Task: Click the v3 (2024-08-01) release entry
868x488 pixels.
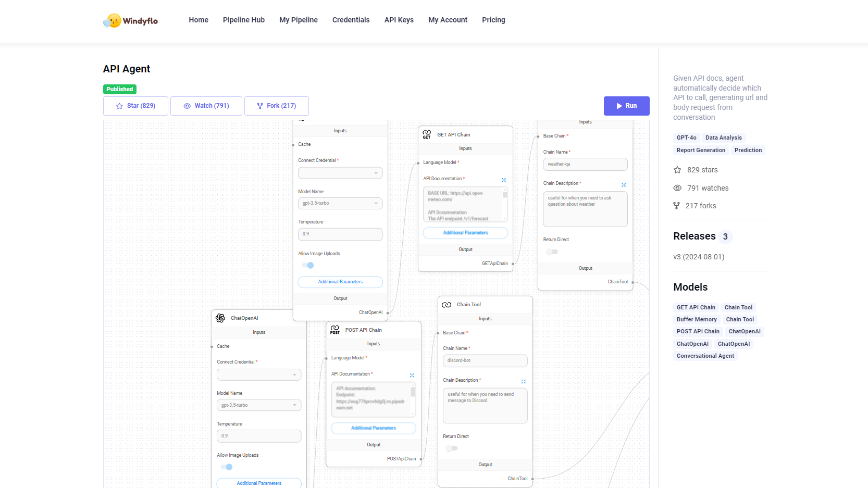Action: tap(699, 257)
